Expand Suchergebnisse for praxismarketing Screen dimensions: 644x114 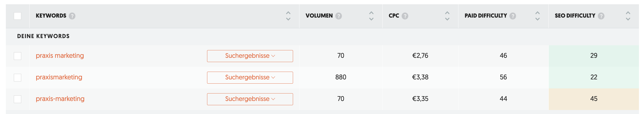[x=250, y=78]
